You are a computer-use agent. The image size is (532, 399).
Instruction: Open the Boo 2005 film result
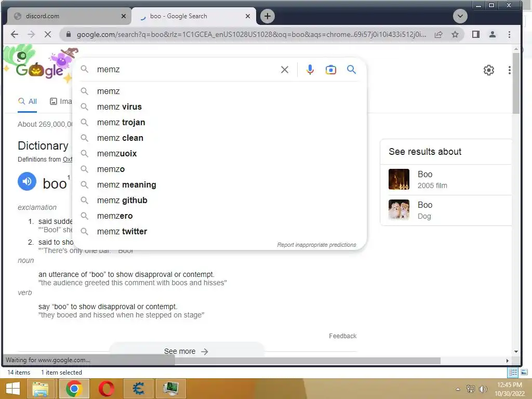(446, 180)
